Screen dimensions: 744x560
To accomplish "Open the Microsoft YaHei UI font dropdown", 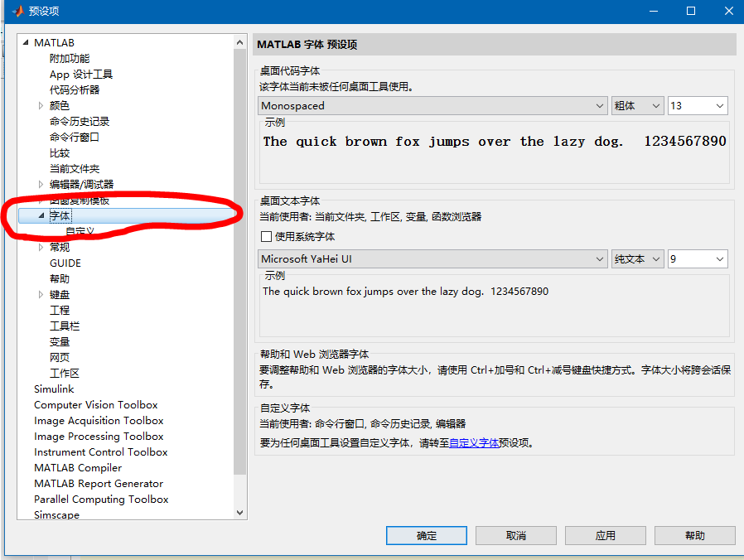I will pyautogui.click(x=601, y=258).
